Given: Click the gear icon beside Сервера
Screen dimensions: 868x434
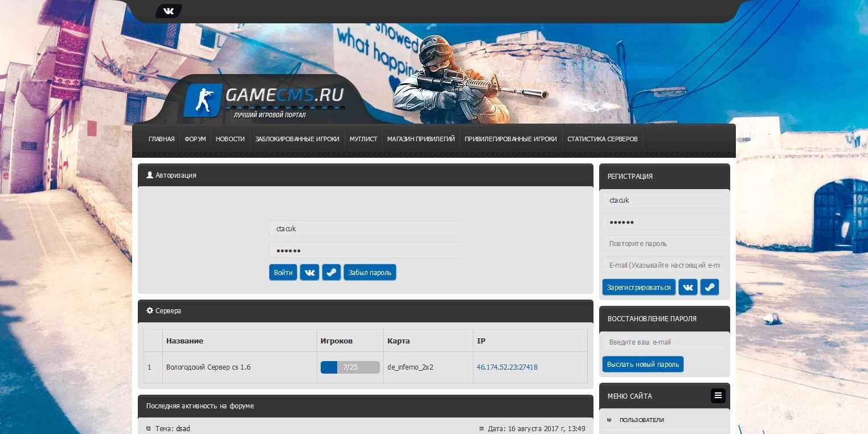Looking at the screenshot, I should [150, 310].
